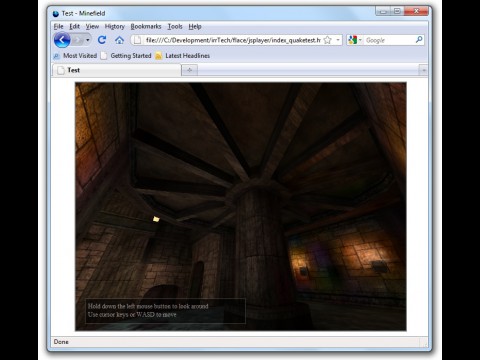Open the address bar history dropdown
Image resolution: width=480 pixels, height=360 pixels.
(x=338, y=40)
